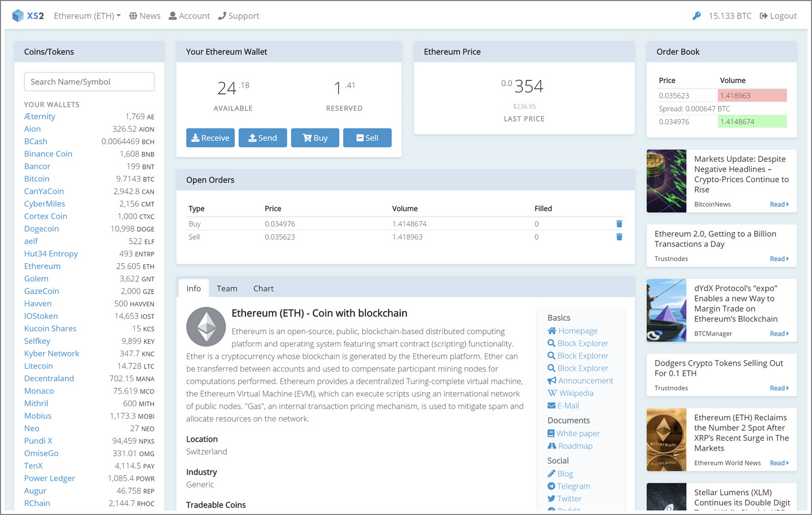Open the Read link on dYdX article
Screen dimensions: 812x515
click(779, 334)
